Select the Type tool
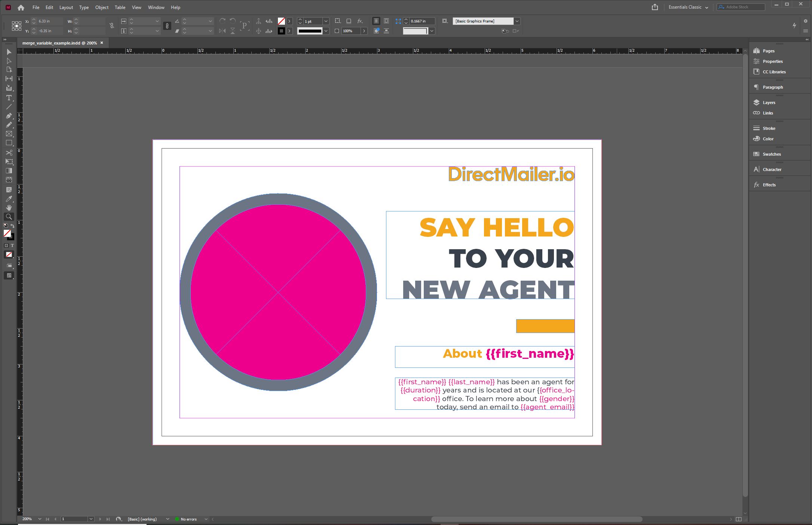The height and width of the screenshot is (525, 812). (9, 98)
